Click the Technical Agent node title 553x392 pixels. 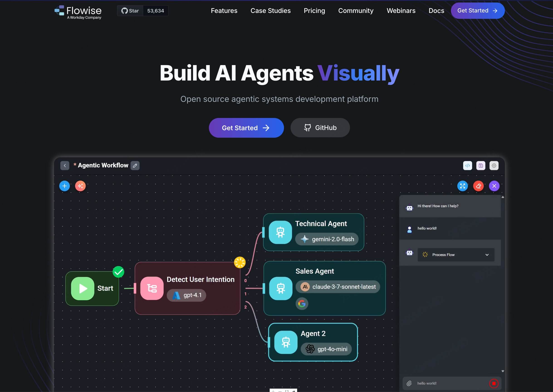point(321,224)
